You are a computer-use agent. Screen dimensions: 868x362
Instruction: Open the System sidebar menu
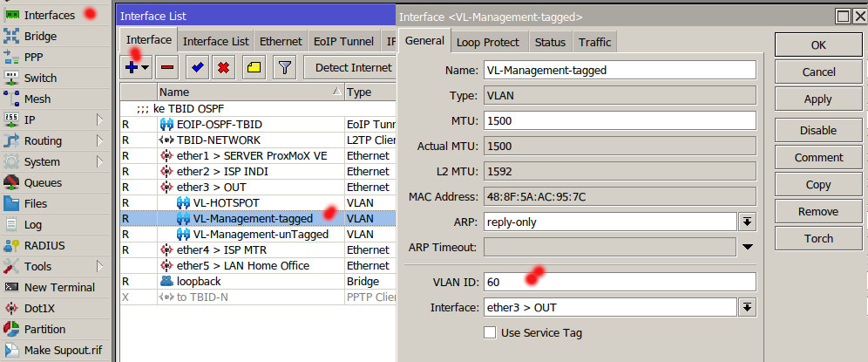tap(42, 162)
